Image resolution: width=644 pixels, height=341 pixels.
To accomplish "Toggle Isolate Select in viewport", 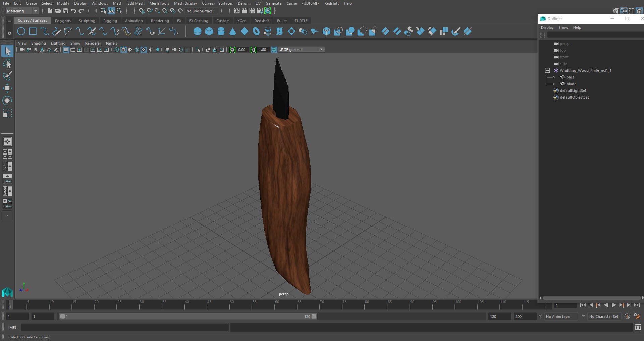I will [198, 50].
